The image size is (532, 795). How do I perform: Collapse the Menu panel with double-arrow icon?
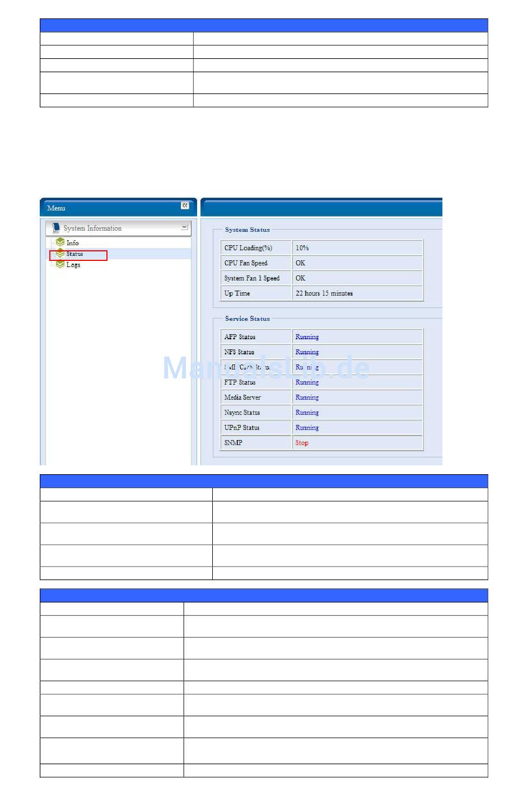185,206
